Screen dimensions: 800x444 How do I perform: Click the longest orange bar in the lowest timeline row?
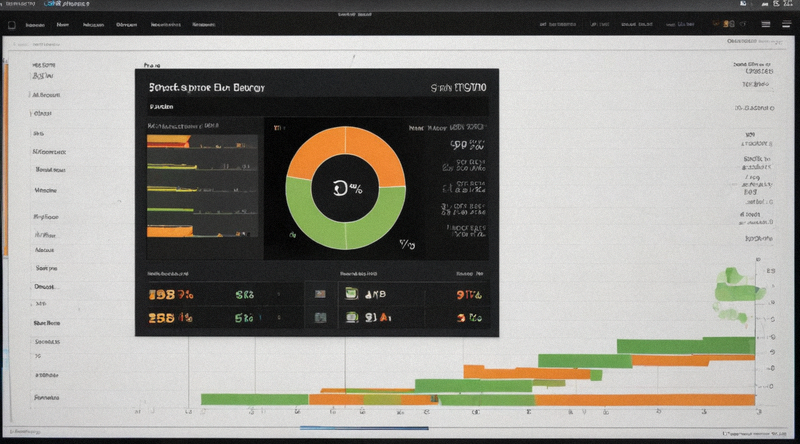tap(645, 400)
